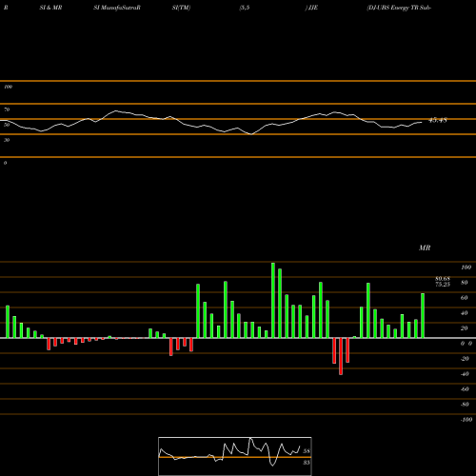476x476 pixels.
Task: Click the MR axis label -60
Action: point(465,389)
